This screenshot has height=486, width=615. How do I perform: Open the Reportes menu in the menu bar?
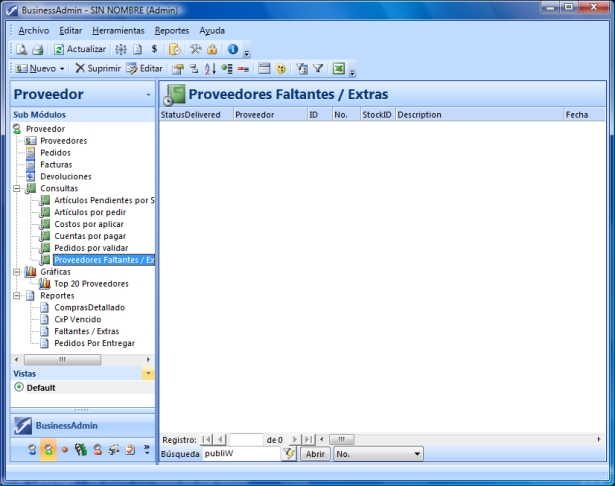tap(172, 31)
